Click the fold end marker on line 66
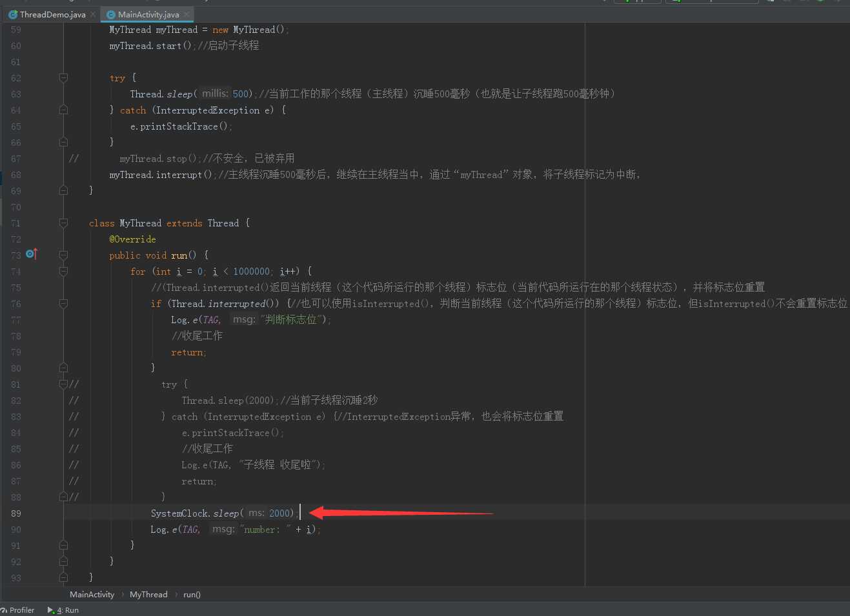The width and height of the screenshot is (850, 616). coord(63,142)
